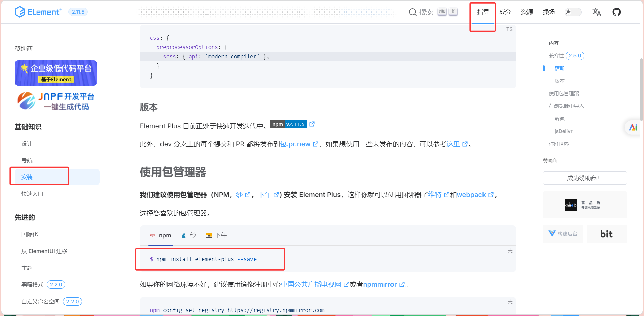The width and height of the screenshot is (644, 316).
Task: Click the npm v2.11.5 badge
Action: point(288,124)
